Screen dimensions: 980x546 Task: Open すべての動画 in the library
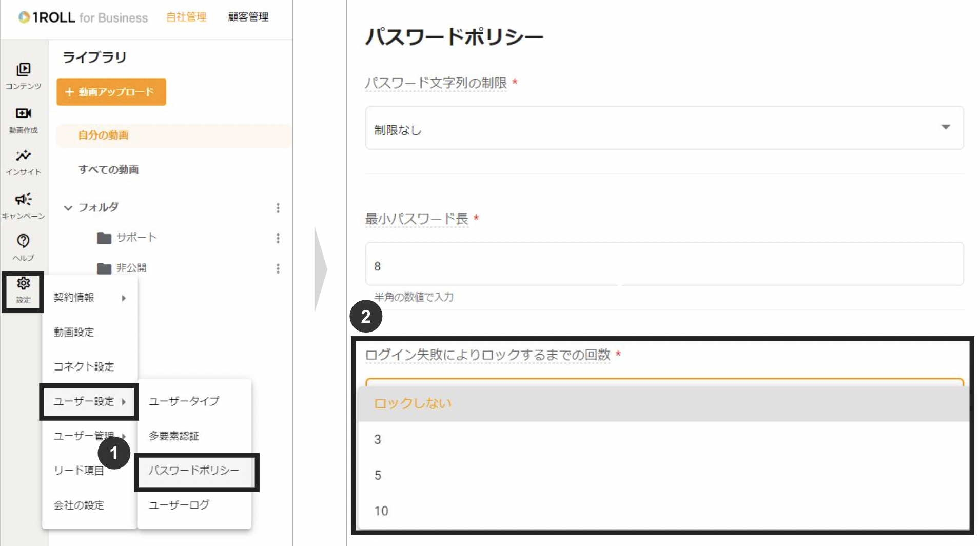tap(108, 170)
